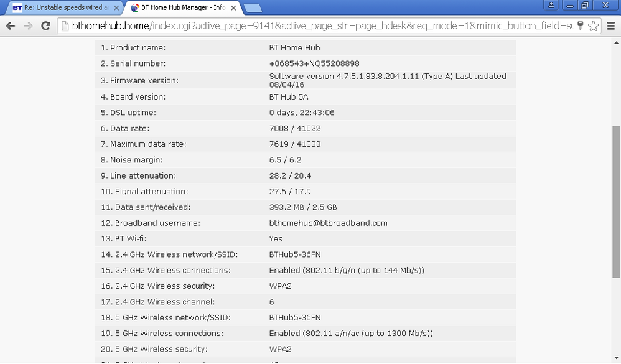Click 'Enabled (802.11 b/g/n (up to 144 Mb/s))'

pos(347,271)
